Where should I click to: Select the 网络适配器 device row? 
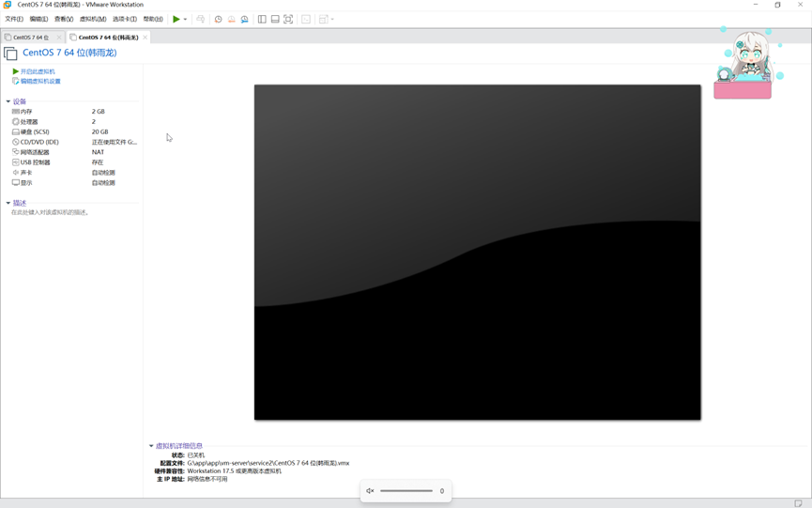tap(74, 152)
